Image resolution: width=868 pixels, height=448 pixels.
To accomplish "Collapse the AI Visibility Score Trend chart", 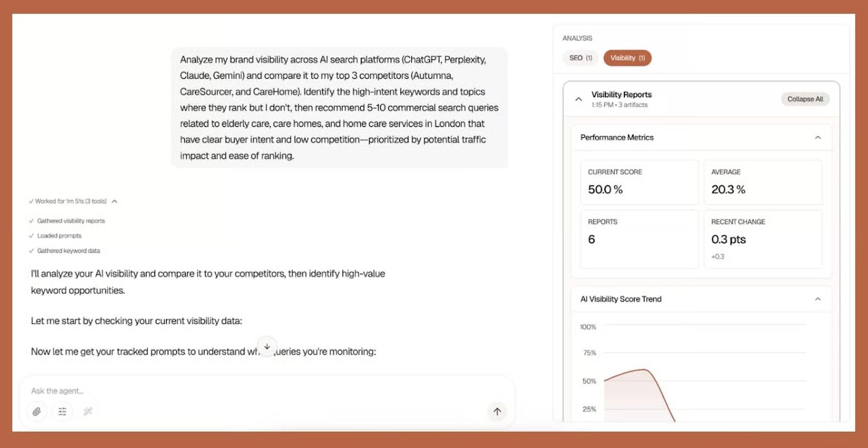I will coord(818,299).
